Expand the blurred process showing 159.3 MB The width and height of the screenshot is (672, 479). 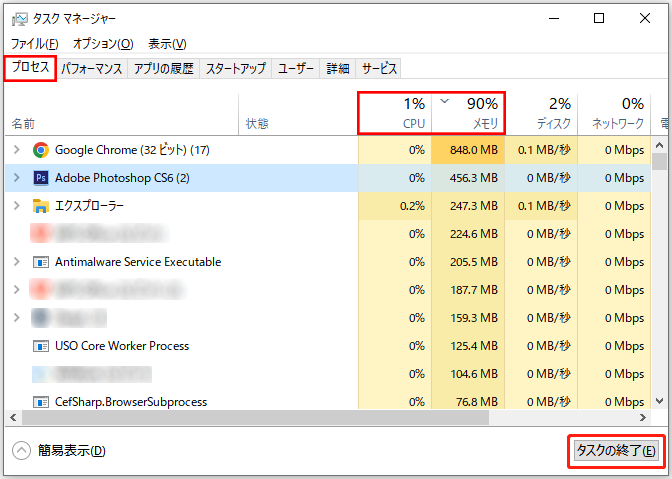click(17, 317)
